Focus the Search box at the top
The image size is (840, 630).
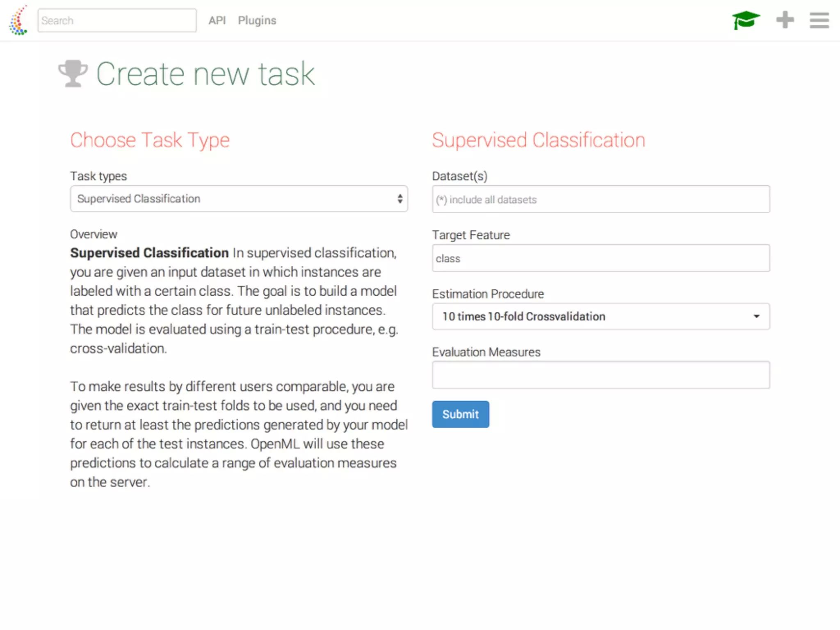[x=117, y=21]
